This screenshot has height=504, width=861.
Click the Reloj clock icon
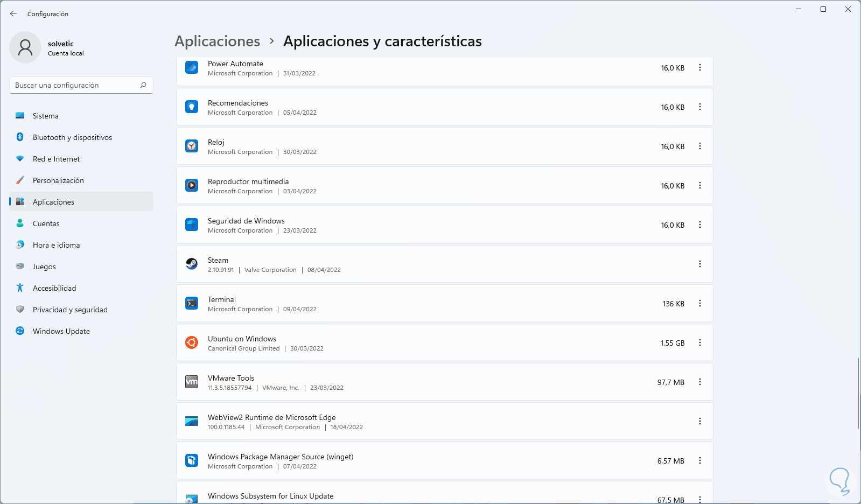click(x=192, y=146)
